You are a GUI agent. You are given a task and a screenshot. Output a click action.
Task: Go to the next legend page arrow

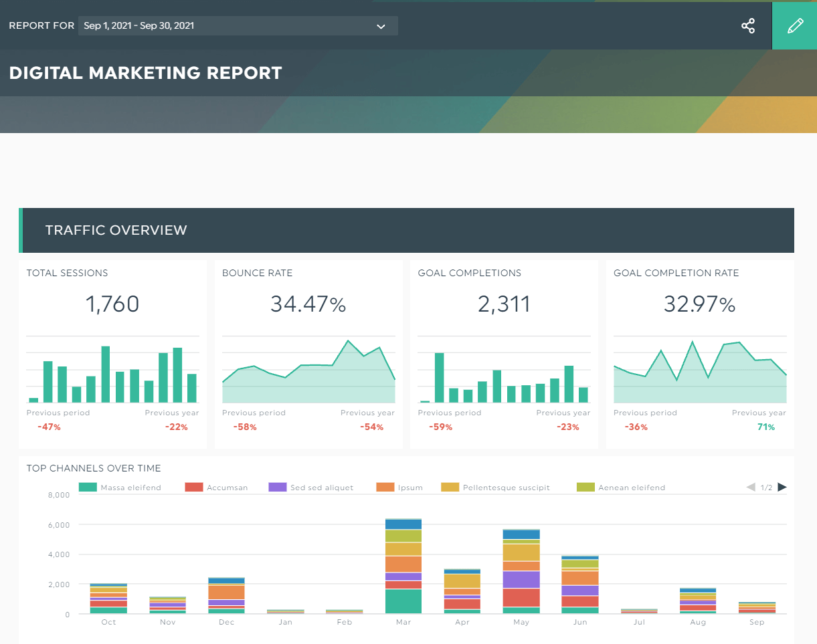tap(782, 487)
